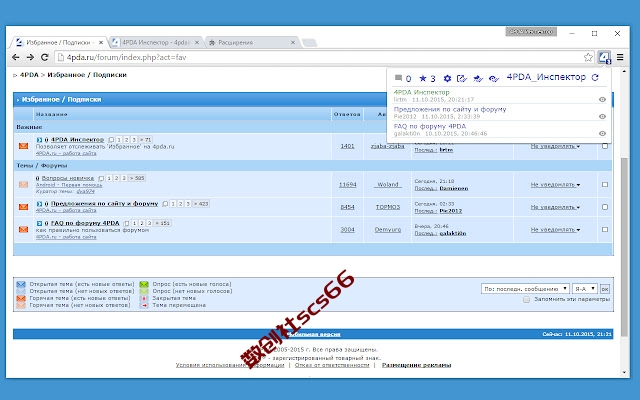Open curator dva974 profile link
The width and height of the screenshot is (640, 400).
pyautogui.click(x=85, y=191)
